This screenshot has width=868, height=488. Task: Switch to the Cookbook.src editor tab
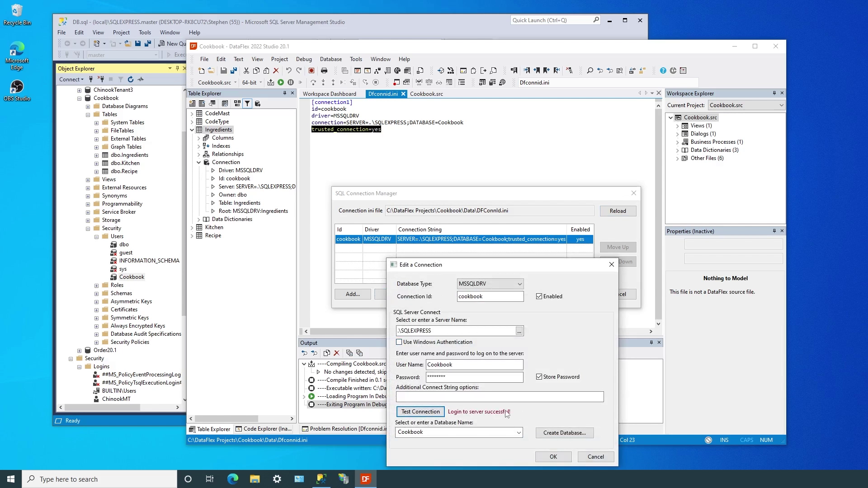(x=426, y=94)
